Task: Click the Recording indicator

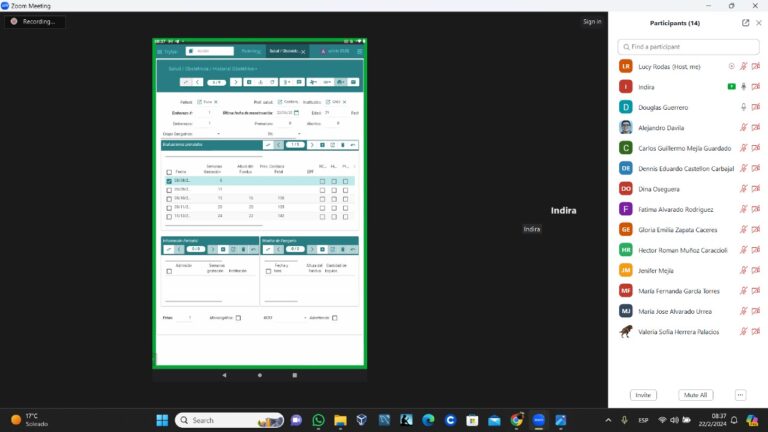Action: point(34,22)
